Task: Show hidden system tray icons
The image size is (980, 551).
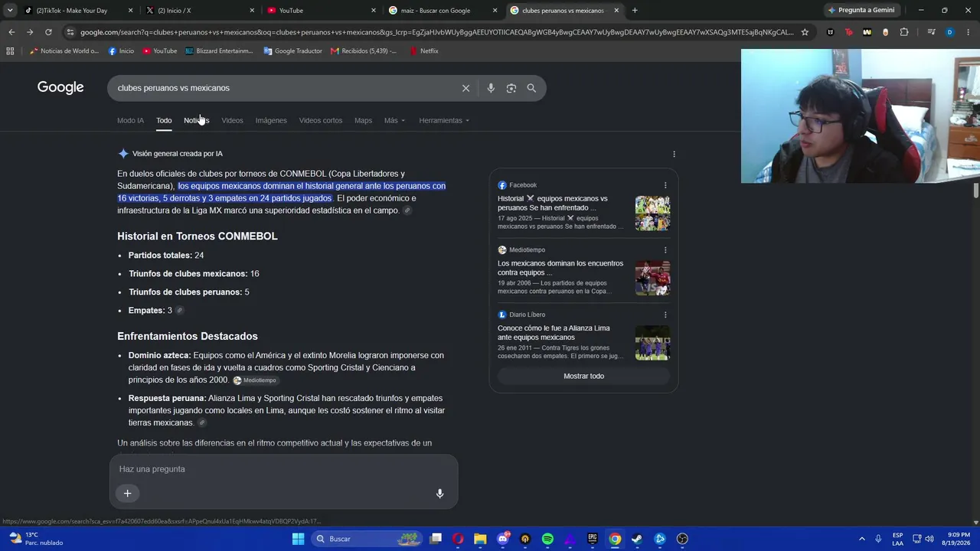Action: click(x=861, y=539)
